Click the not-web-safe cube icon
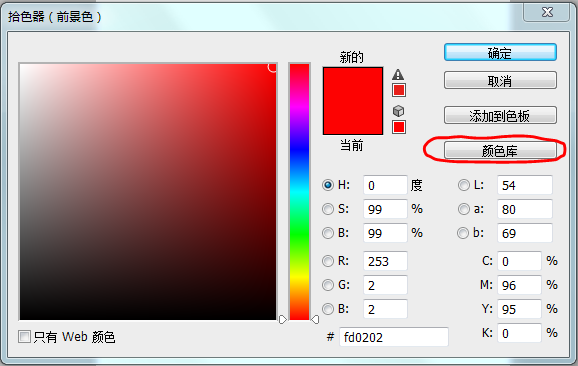The height and width of the screenshot is (366, 578). [x=398, y=111]
